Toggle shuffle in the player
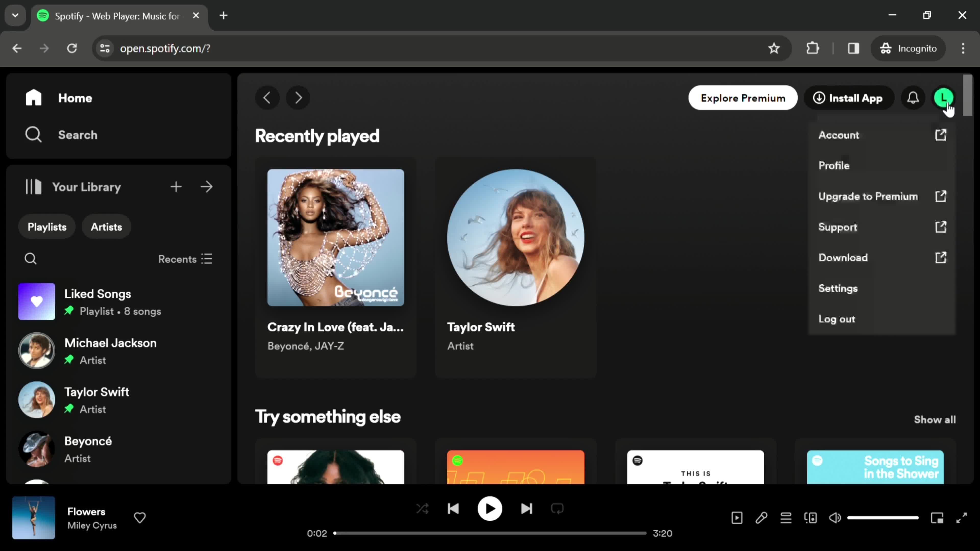The image size is (980, 551). coord(422,509)
